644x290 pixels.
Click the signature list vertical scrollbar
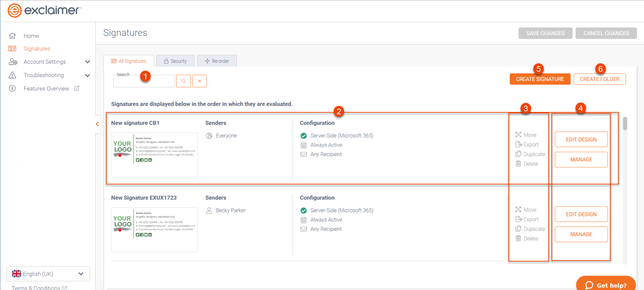coord(625,124)
